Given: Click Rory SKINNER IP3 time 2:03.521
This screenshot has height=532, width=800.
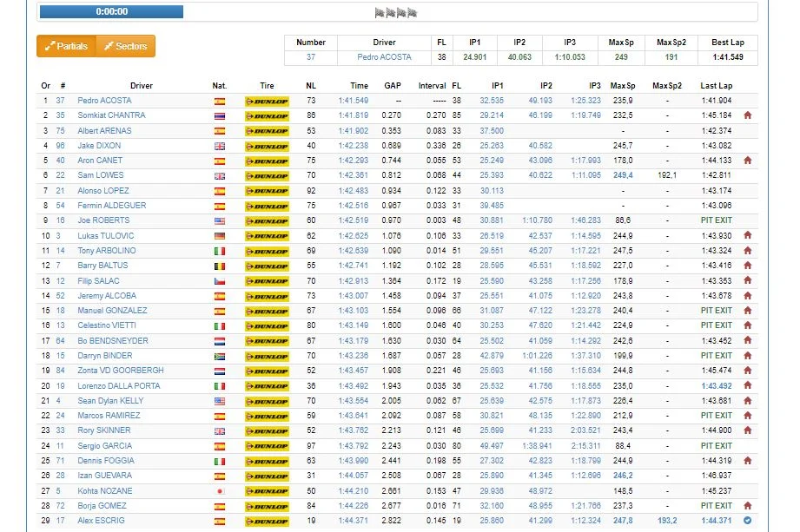Looking at the screenshot, I should 585,430.
